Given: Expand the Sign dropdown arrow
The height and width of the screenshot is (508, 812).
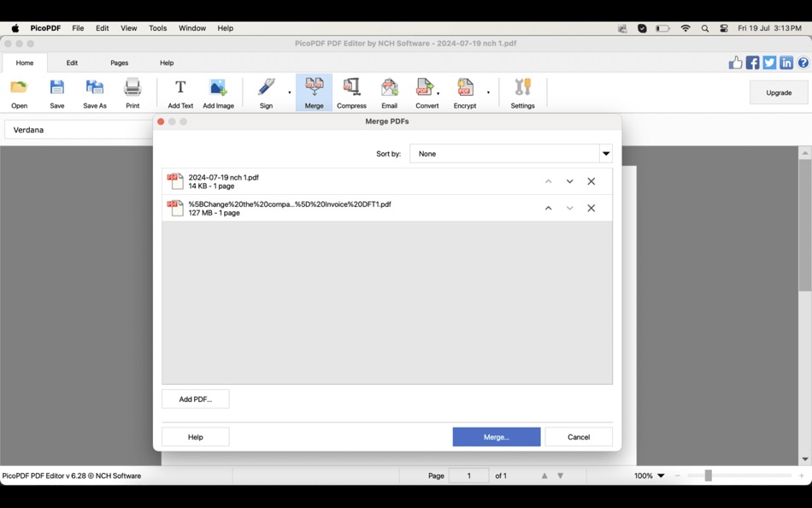Looking at the screenshot, I should click(x=290, y=92).
